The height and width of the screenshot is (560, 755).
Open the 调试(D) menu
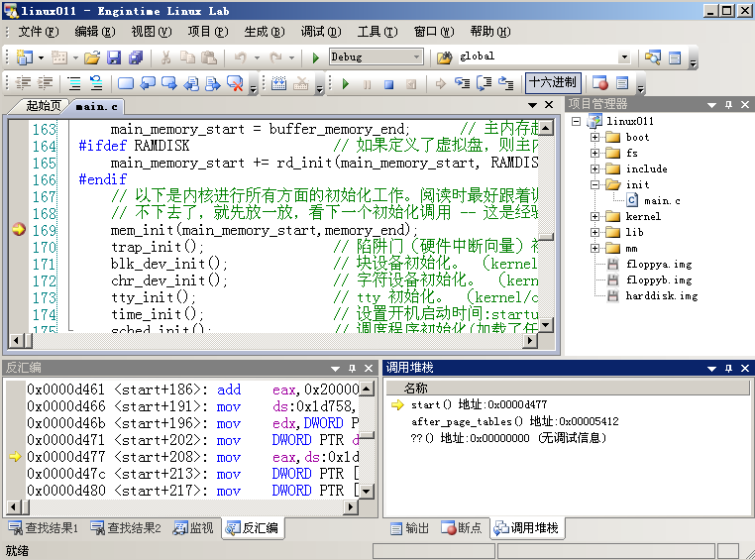pos(320,32)
